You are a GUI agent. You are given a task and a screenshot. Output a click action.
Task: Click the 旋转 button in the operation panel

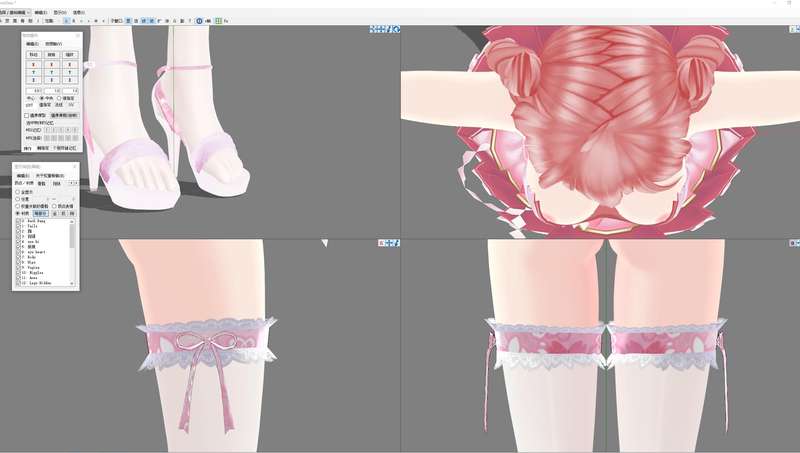pos(51,54)
